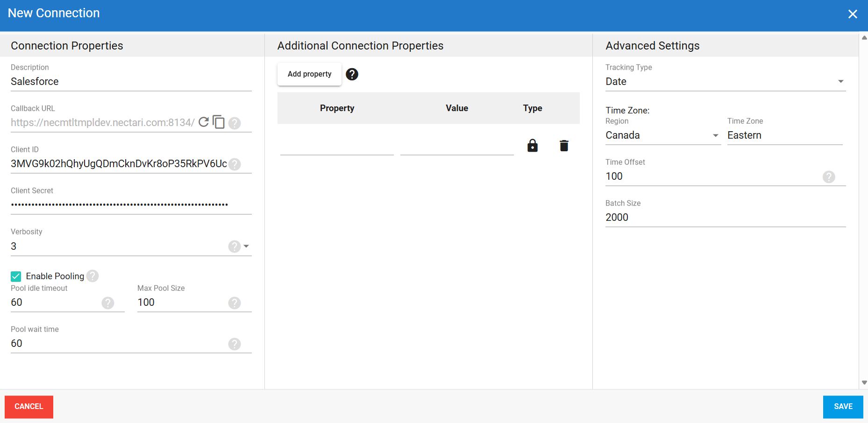
Task: Open help next to Add property
Action: [352, 74]
